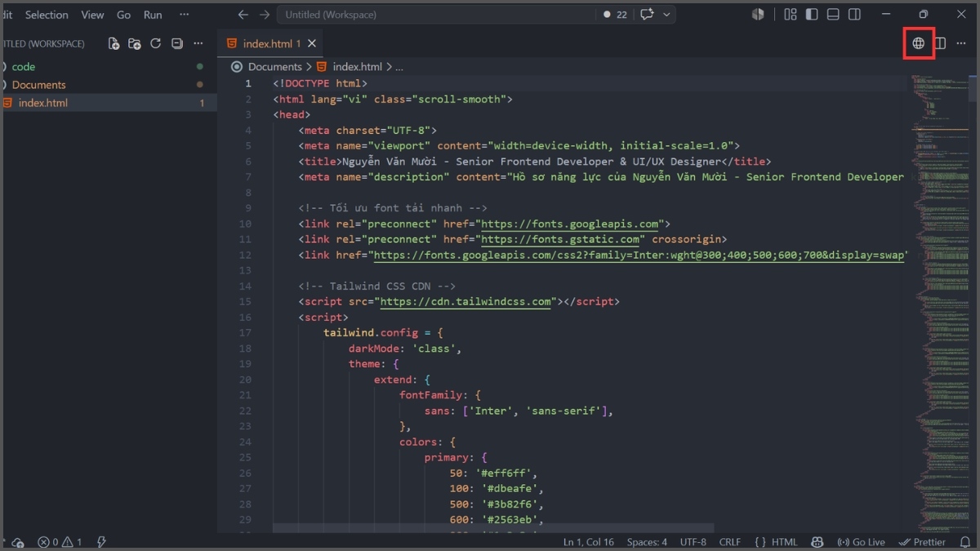Click the meta charset UTF-8 line
The width and height of the screenshot is (980, 551).
(367, 131)
